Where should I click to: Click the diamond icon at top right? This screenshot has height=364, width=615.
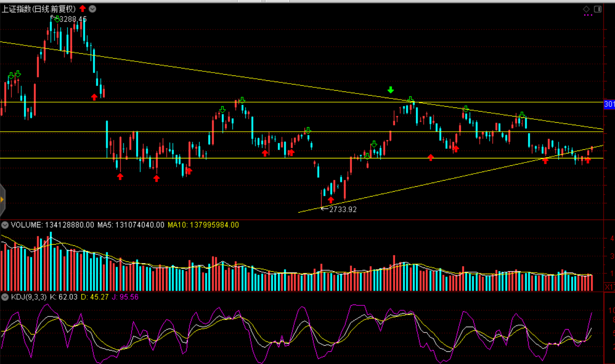tap(586, 9)
